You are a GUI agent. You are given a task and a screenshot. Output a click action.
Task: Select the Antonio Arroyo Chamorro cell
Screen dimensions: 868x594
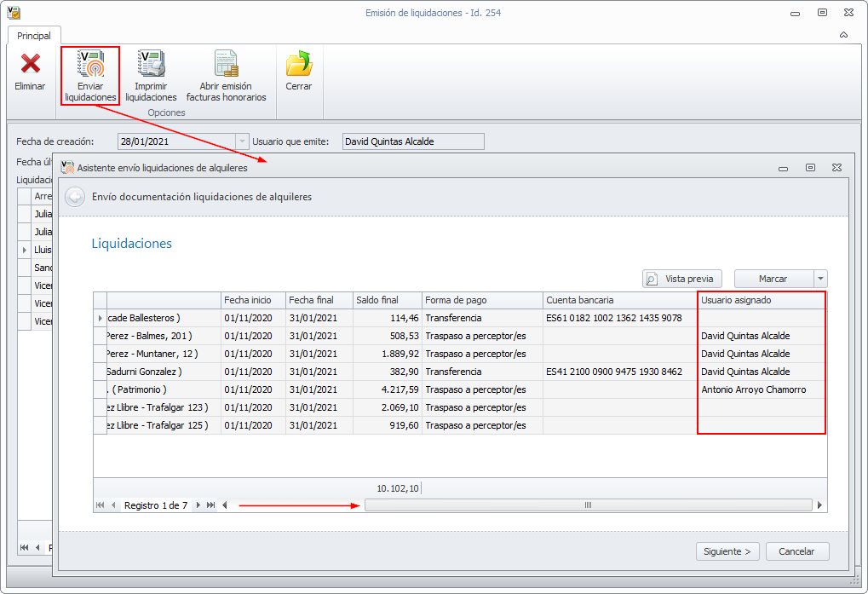(x=753, y=389)
